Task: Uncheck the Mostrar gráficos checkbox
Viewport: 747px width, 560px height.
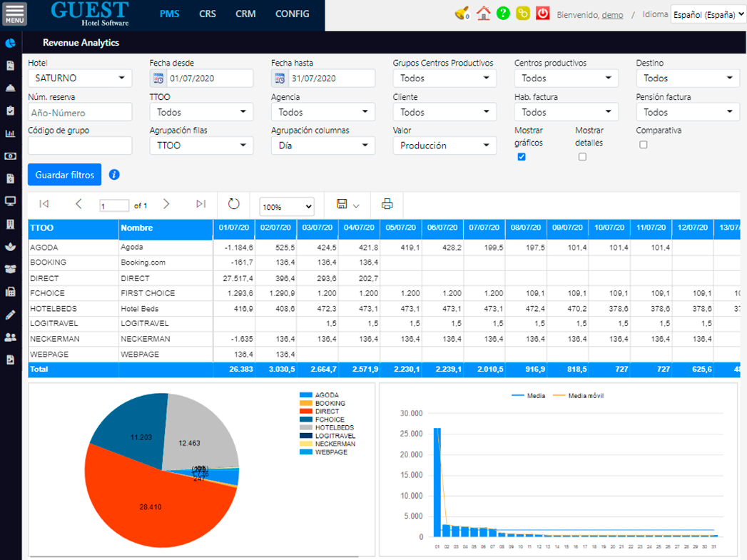Action: click(522, 157)
